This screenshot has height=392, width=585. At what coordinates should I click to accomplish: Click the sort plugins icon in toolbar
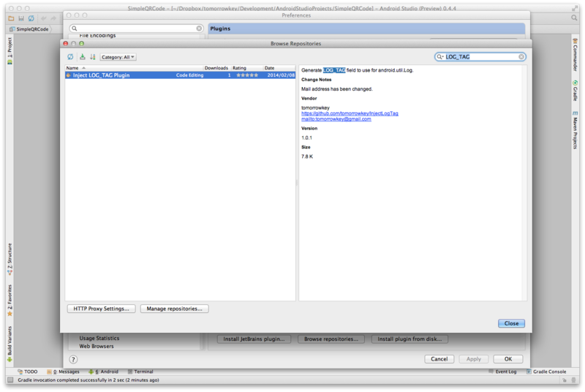click(93, 57)
